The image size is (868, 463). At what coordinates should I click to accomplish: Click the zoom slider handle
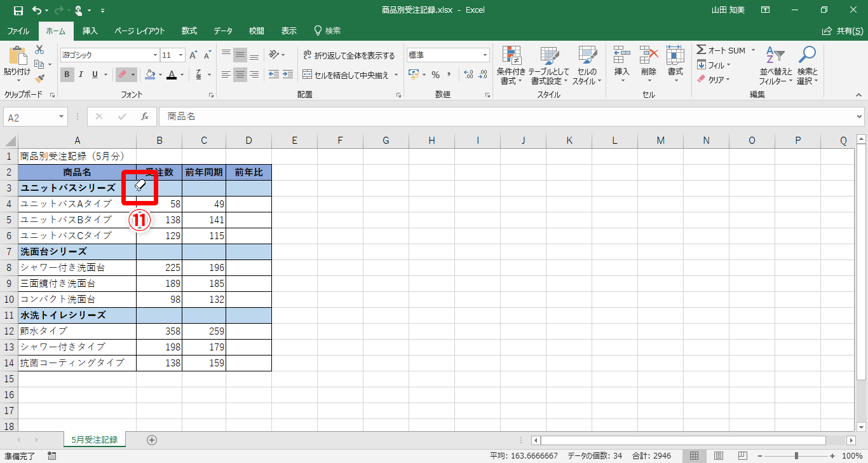click(796, 455)
